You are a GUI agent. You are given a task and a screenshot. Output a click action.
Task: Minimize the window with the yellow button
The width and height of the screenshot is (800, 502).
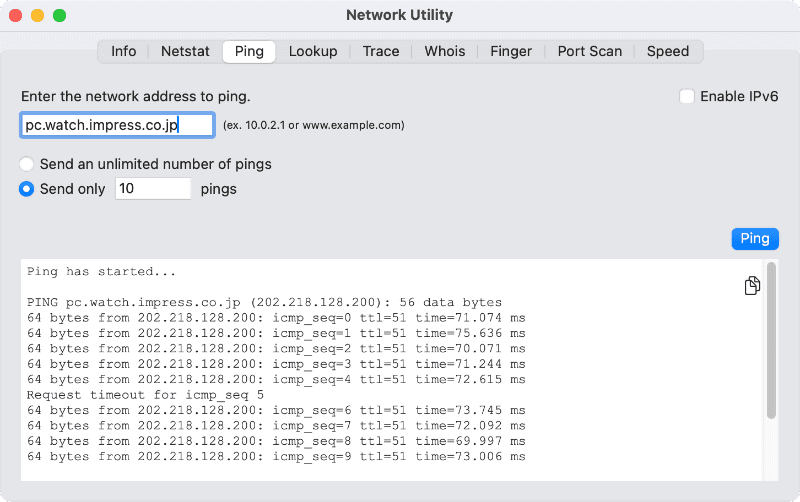pos(38,15)
